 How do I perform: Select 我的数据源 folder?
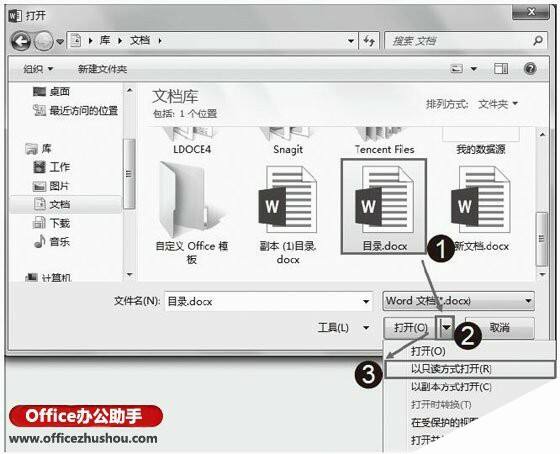click(480, 141)
